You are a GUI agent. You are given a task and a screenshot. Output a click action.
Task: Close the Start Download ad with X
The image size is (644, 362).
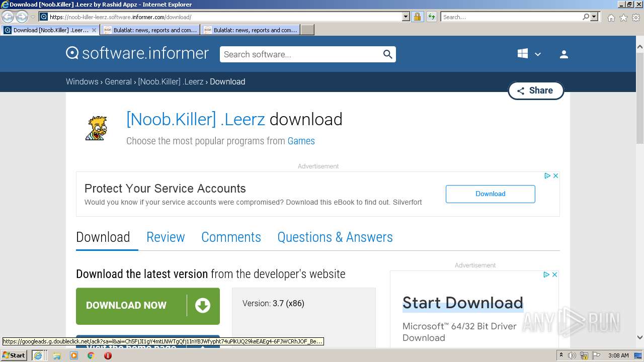coord(554,275)
